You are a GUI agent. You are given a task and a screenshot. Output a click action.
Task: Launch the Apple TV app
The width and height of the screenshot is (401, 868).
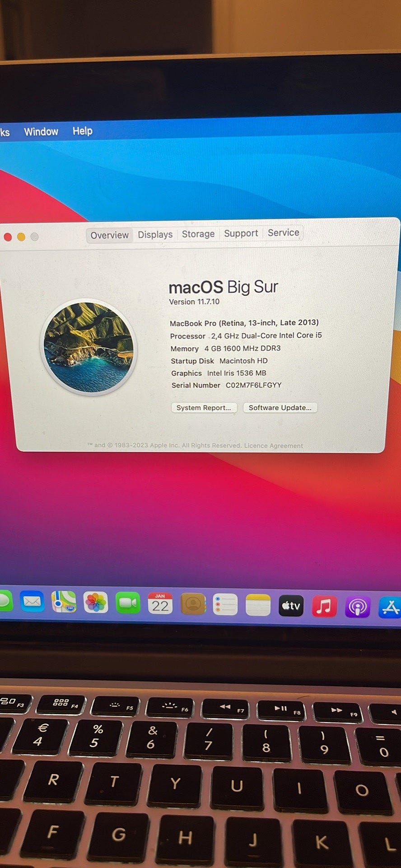pos(291,605)
